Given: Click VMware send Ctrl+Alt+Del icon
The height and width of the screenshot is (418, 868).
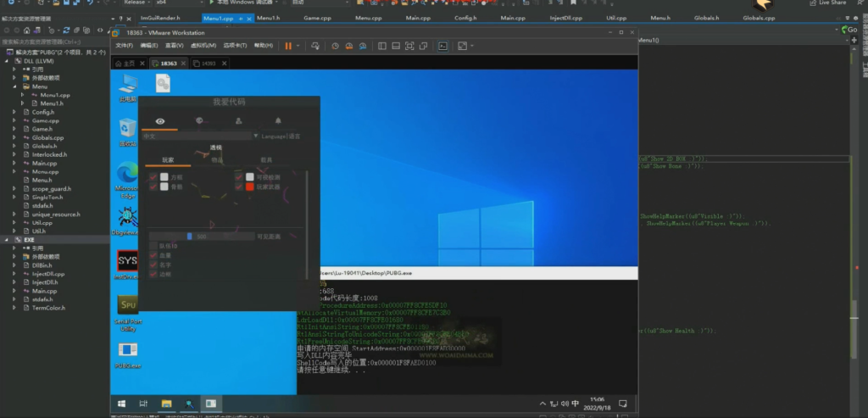Looking at the screenshot, I should [315, 46].
